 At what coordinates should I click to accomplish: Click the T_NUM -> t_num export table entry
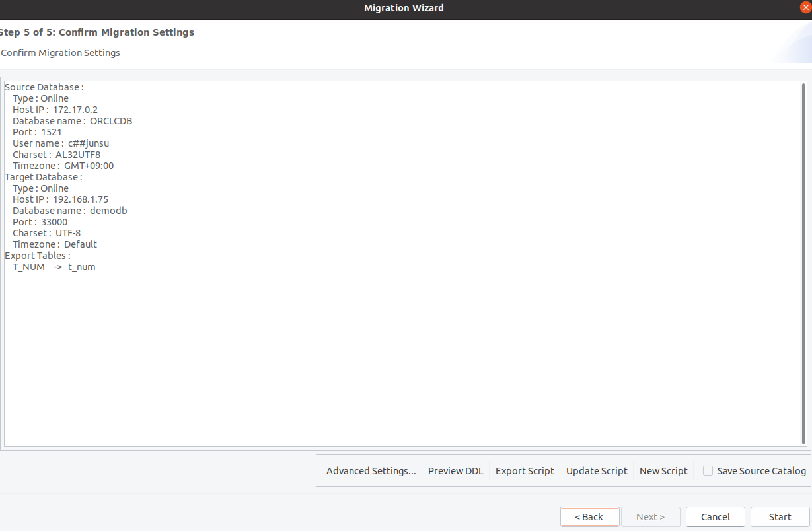pyautogui.click(x=54, y=267)
